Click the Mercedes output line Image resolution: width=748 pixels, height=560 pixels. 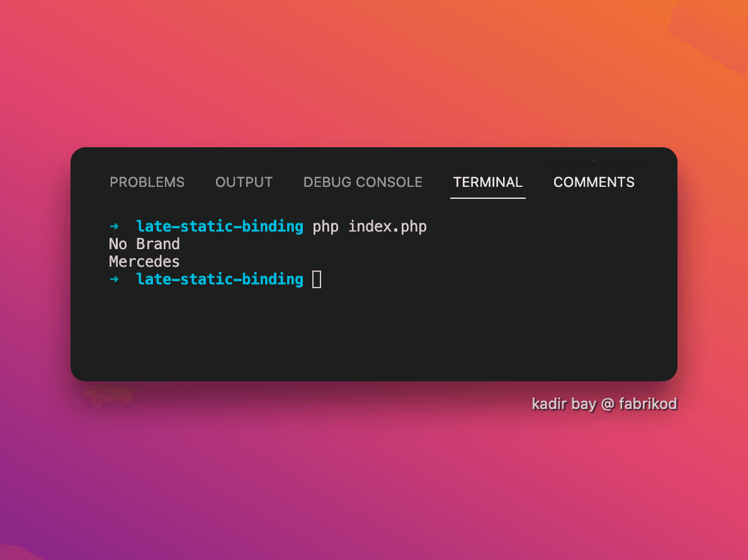[144, 261]
